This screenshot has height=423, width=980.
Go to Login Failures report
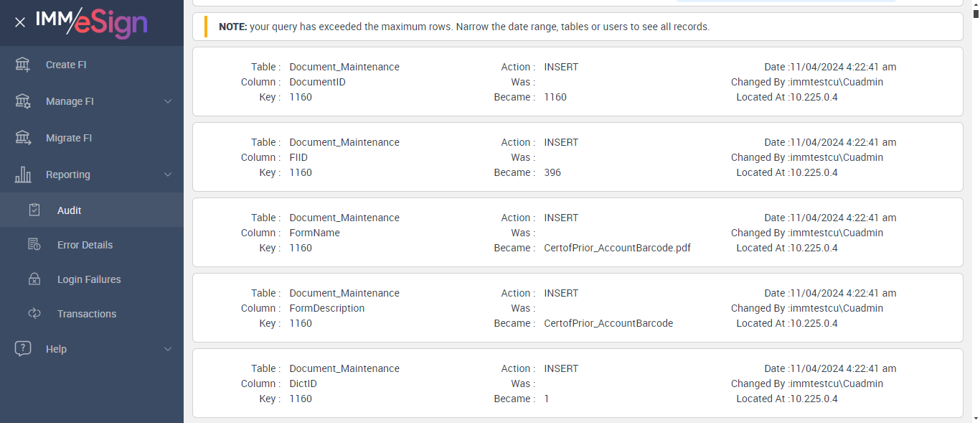click(89, 279)
